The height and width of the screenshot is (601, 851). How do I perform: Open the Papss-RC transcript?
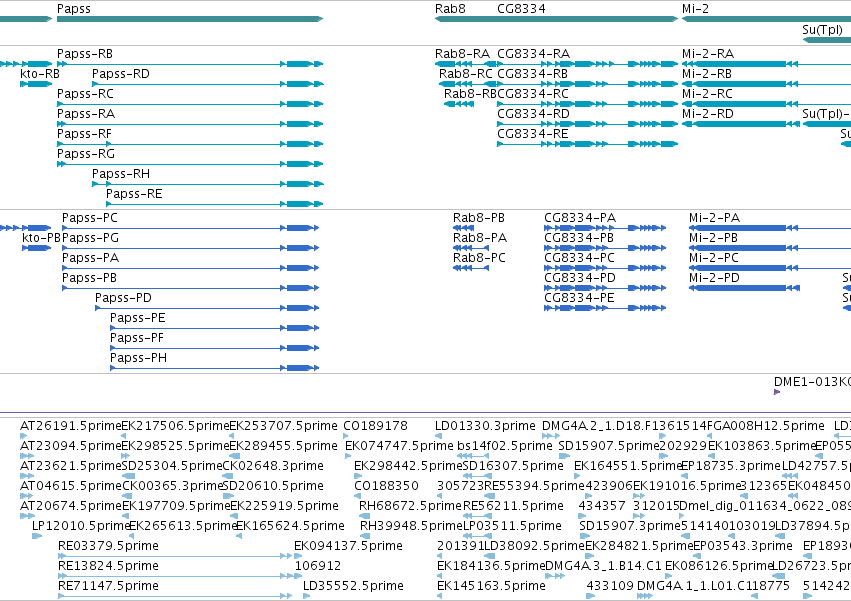pyautogui.click(x=85, y=94)
